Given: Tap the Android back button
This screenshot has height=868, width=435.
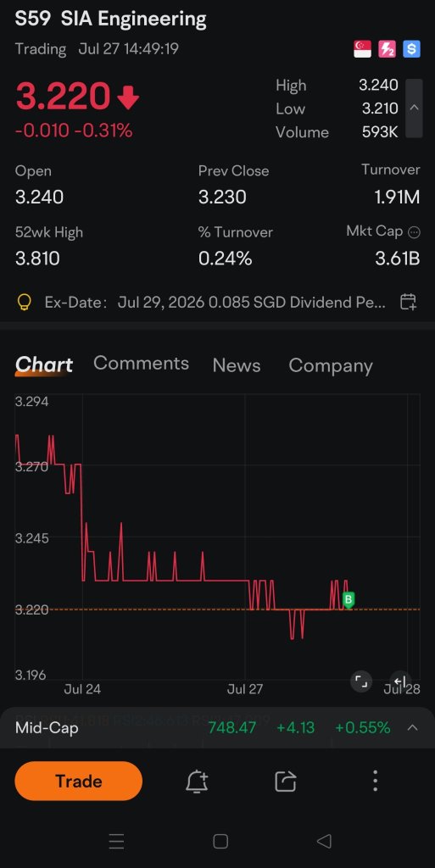Looking at the screenshot, I should click(x=324, y=842).
